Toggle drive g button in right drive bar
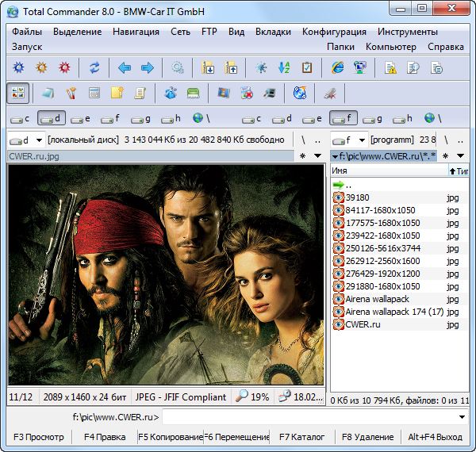Viewport: 476px width, 452px height. pos(371,118)
